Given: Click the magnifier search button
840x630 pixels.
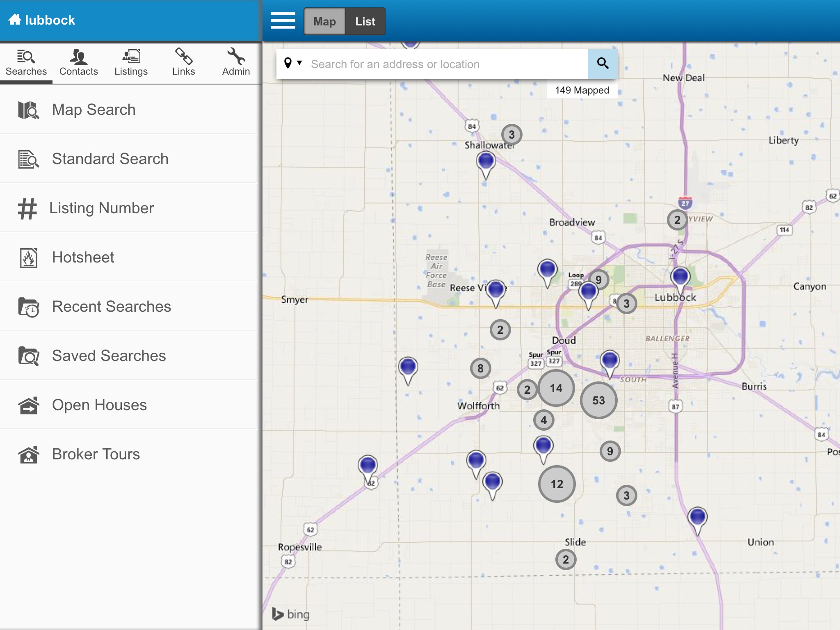Looking at the screenshot, I should [602, 64].
